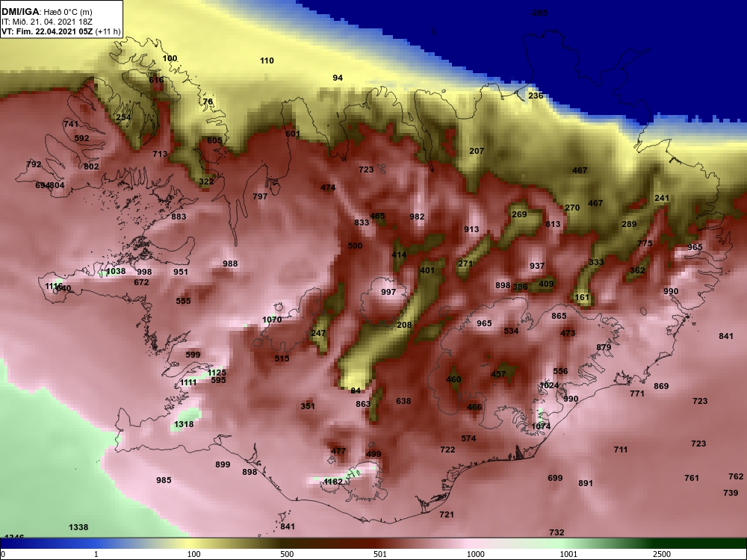Select the map value 477
Viewport: 747px width, 560px height.
click(x=338, y=452)
